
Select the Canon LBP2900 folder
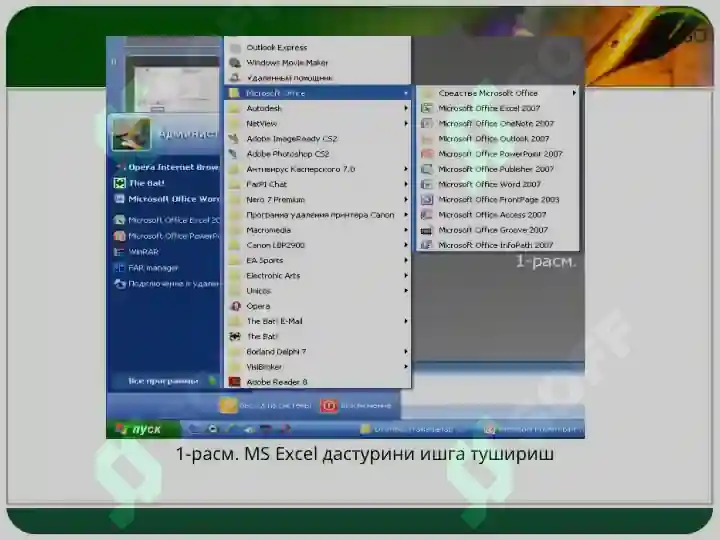coord(318,245)
